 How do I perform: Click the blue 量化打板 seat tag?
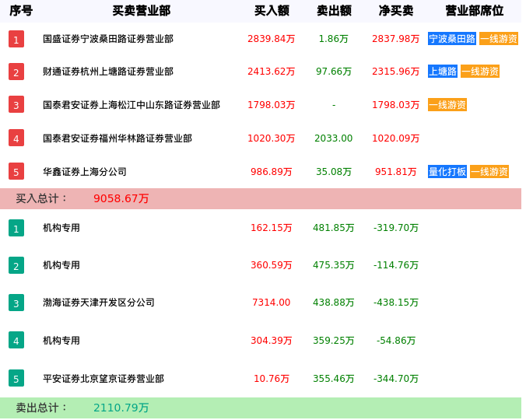(x=447, y=172)
